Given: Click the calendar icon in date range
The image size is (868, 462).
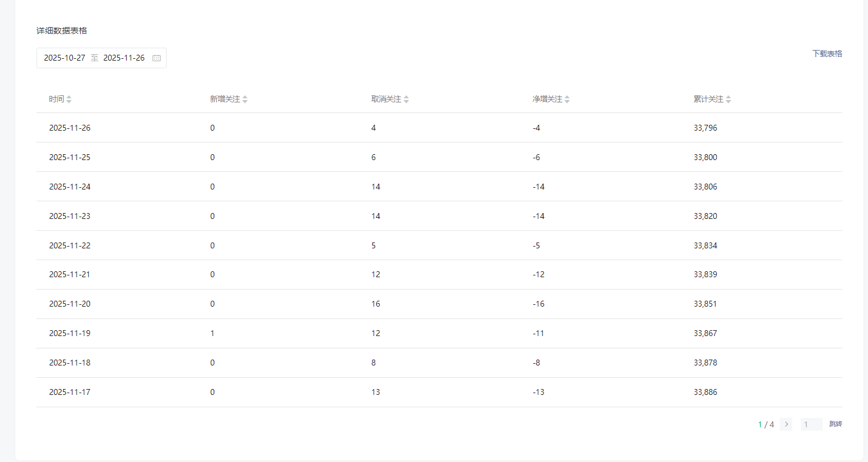Looking at the screenshot, I should [x=157, y=58].
